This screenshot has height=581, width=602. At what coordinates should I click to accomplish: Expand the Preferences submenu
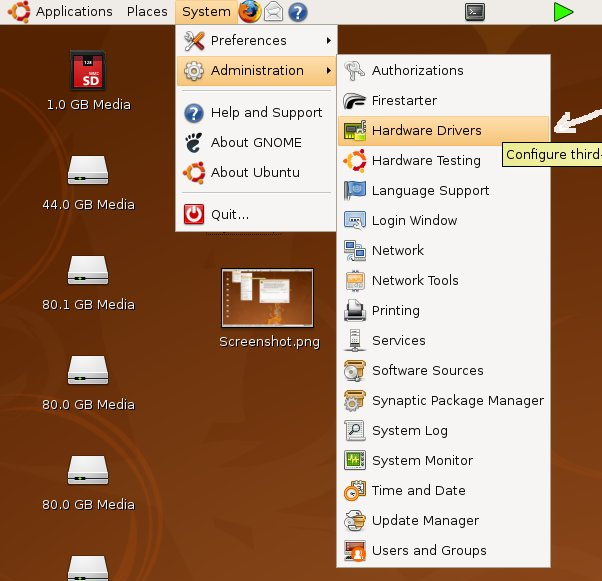point(256,40)
